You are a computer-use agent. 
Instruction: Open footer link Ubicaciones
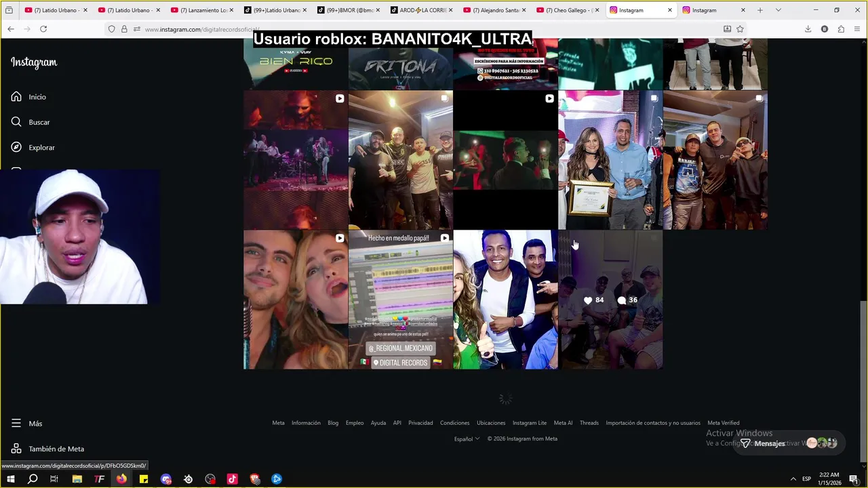pos(491,423)
